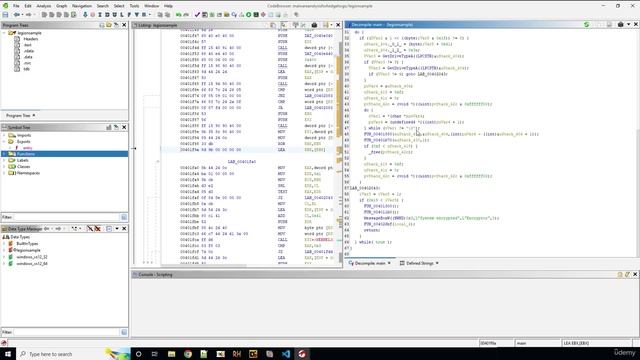The height and width of the screenshot is (360, 640).
Task: Select Headers node in Program Trees
Action: (31, 39)
